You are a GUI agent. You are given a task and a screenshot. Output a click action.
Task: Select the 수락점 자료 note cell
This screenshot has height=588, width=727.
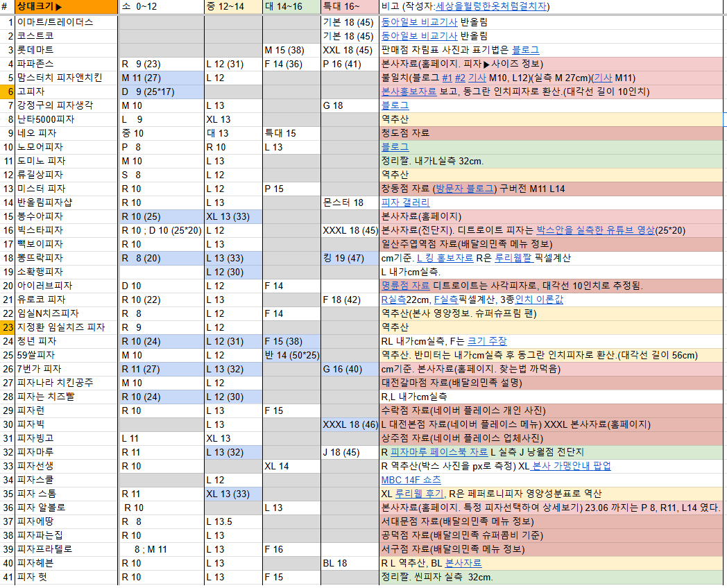(x=551, y=410)
